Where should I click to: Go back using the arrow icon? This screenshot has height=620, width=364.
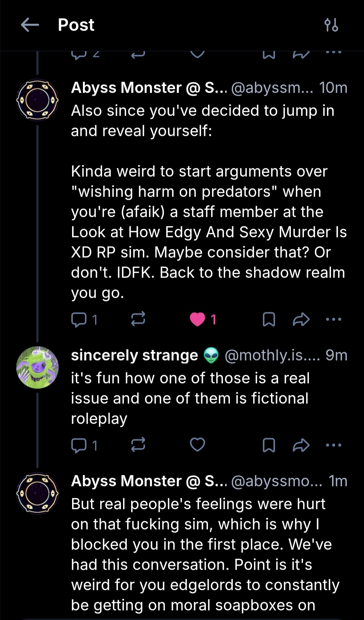pyautogui.click(x=30, y=25)
